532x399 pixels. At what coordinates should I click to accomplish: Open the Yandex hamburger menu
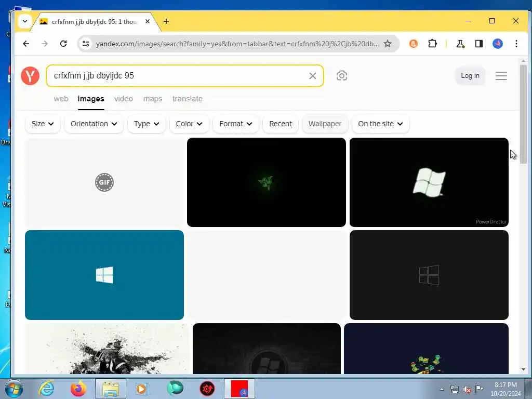501,76
